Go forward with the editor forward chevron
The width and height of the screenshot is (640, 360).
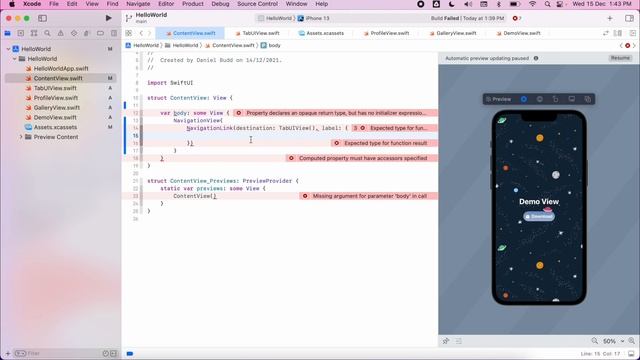[149, 33]
